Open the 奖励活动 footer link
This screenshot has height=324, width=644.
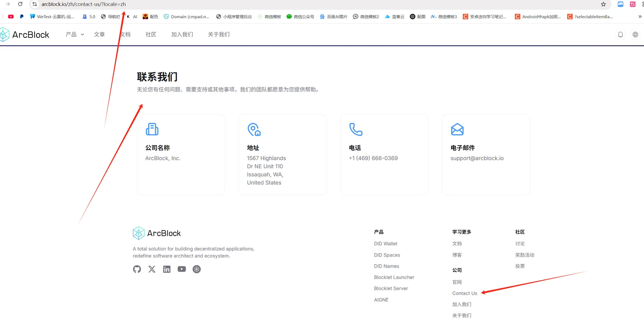coord(525,255)
